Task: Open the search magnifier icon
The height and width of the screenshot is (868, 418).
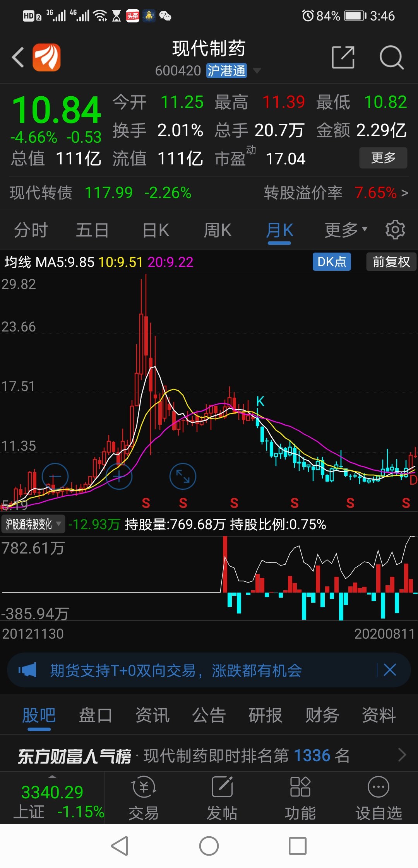Action: (x=391, y=58)
